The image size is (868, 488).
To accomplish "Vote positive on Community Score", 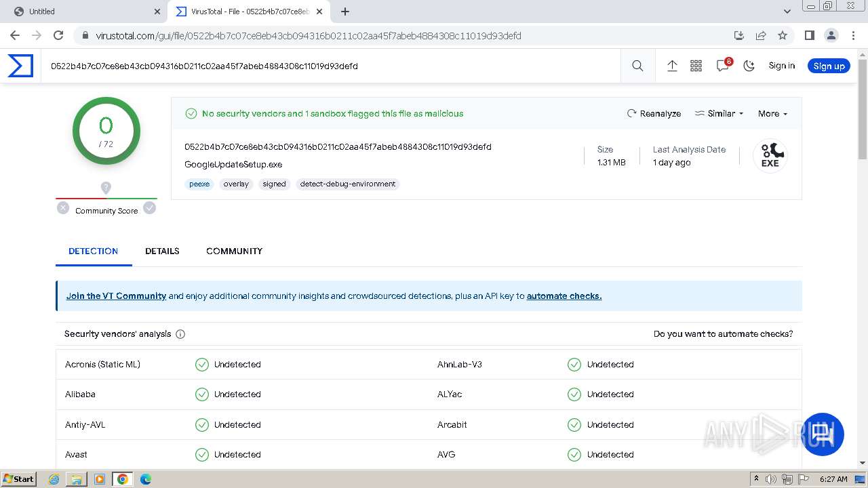I will tap(149, 208).
